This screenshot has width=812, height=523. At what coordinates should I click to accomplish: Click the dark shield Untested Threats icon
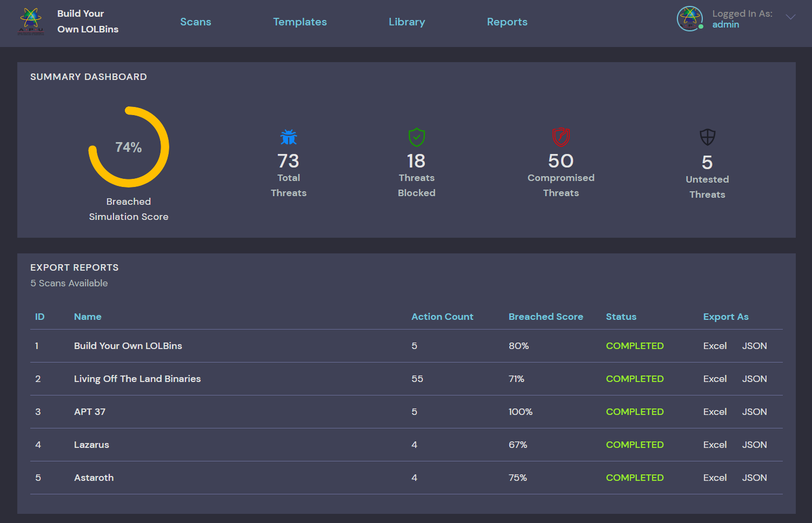click(x=708, y=137)
